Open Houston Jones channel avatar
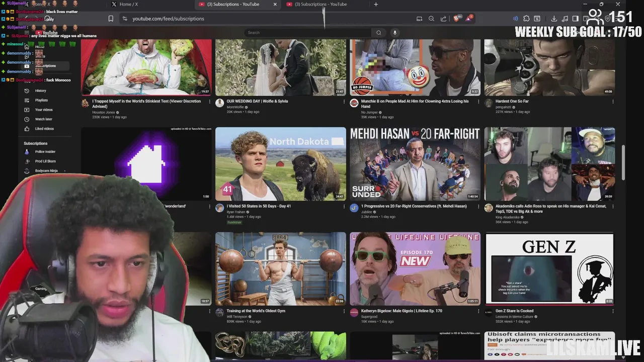Viewport: 644px width, 362px height. point(85,103)
